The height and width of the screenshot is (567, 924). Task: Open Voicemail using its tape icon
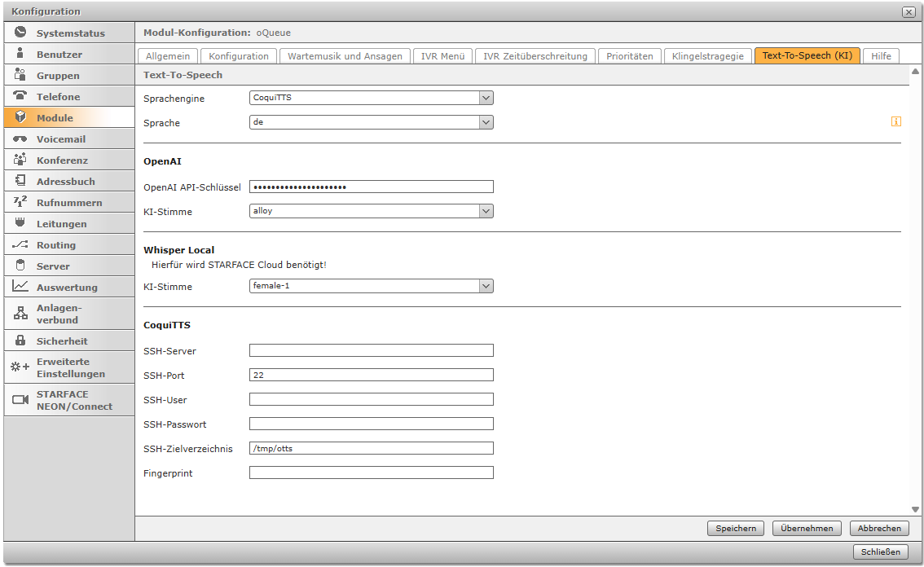click(x=20, y=138)
